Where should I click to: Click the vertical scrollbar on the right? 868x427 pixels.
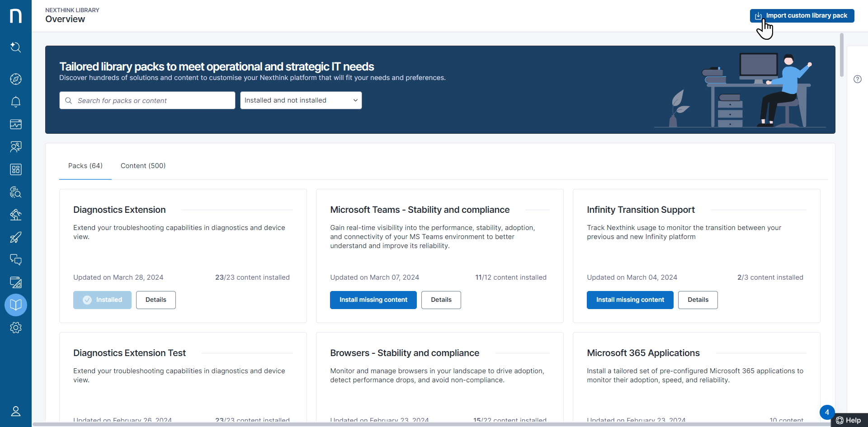pos(841,55)
